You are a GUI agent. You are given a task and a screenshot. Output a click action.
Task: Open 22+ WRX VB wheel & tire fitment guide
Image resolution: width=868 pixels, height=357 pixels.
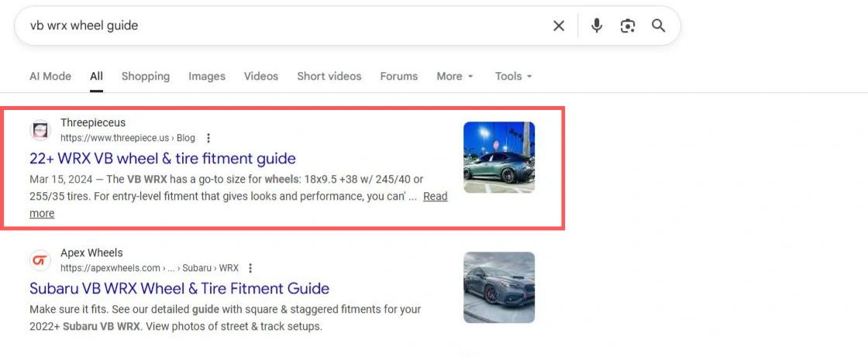(163, 159)
